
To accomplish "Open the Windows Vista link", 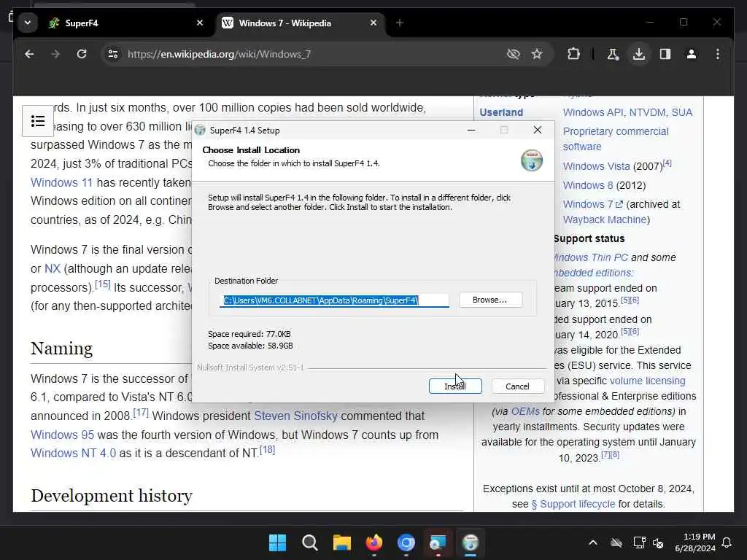I will click(x=597, y=166).
